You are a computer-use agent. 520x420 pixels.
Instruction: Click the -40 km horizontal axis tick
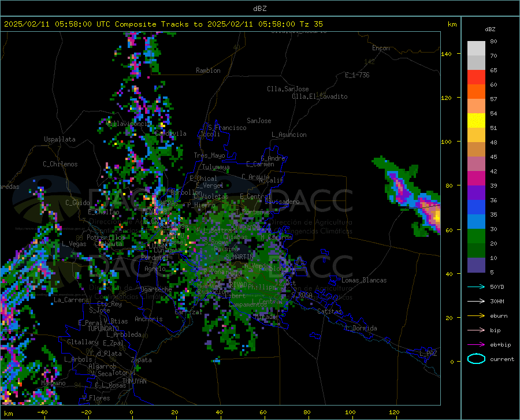42,412
